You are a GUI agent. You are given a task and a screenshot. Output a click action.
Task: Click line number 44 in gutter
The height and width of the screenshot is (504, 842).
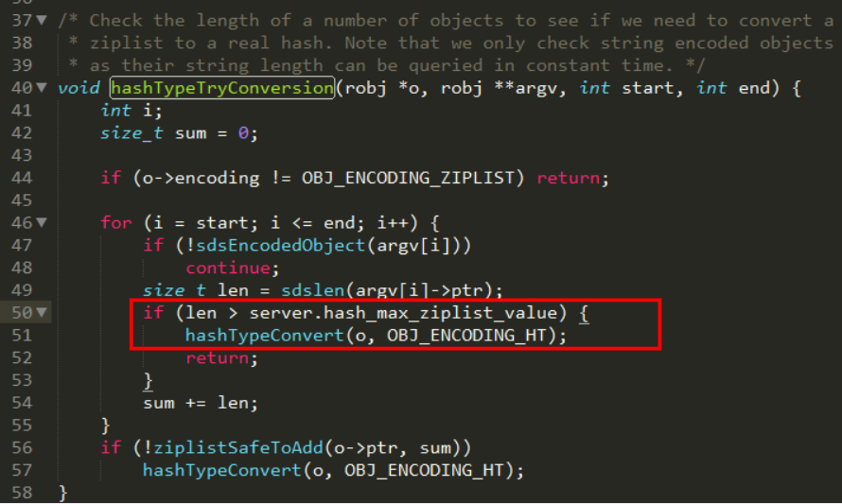click(x=22, y=178)
